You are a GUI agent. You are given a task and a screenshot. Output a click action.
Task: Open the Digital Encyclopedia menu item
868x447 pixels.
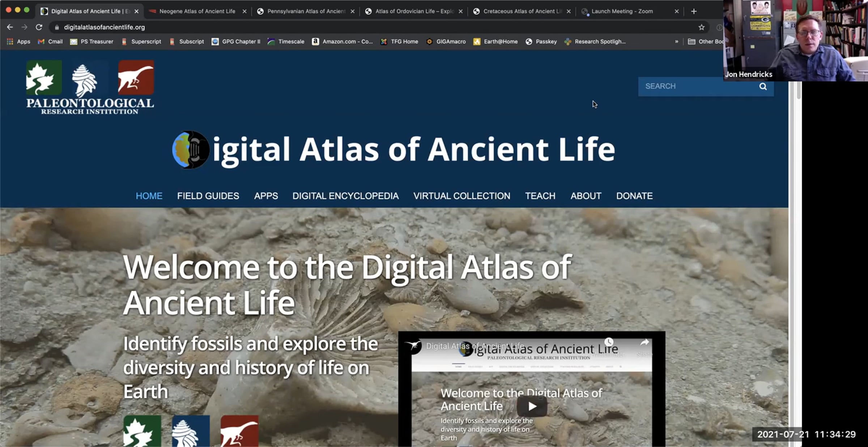click(x=345, y=196)
